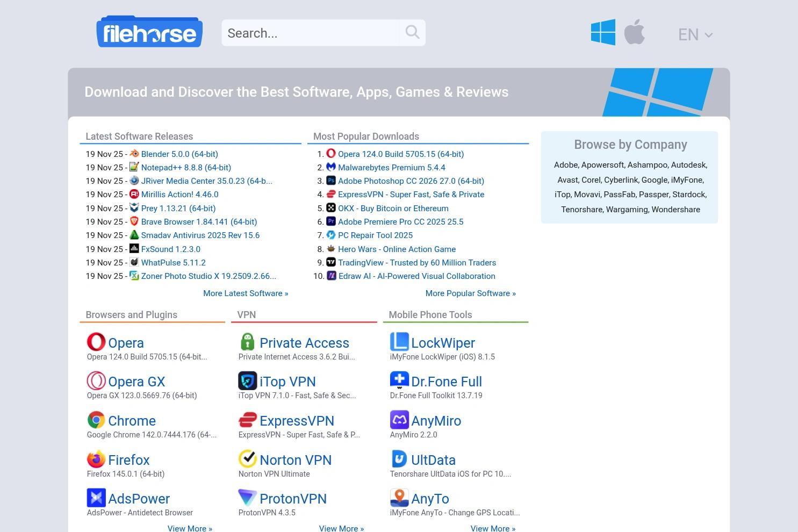Screen dimensions: 798x532
Task: Open the Adobe company link
Action: click(566, 165)
